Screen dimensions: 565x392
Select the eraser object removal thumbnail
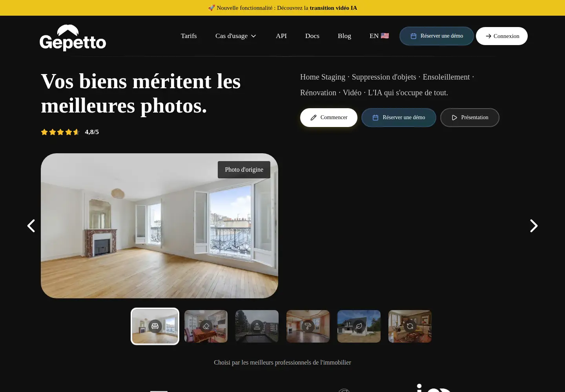point(206,327)
